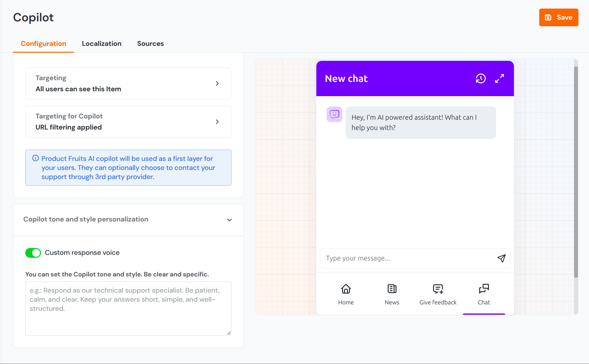Click the preview panel vertical scrollbar
This screenshot has width=589, height=364.
[x=576, y=172]
